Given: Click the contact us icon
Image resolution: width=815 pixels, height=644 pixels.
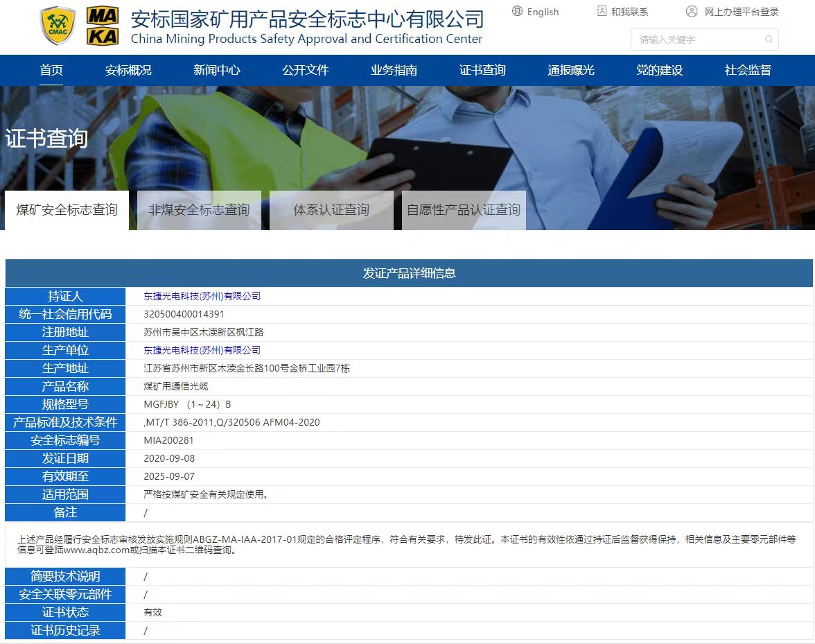Looking at the screenshot, I should point(602,11).
